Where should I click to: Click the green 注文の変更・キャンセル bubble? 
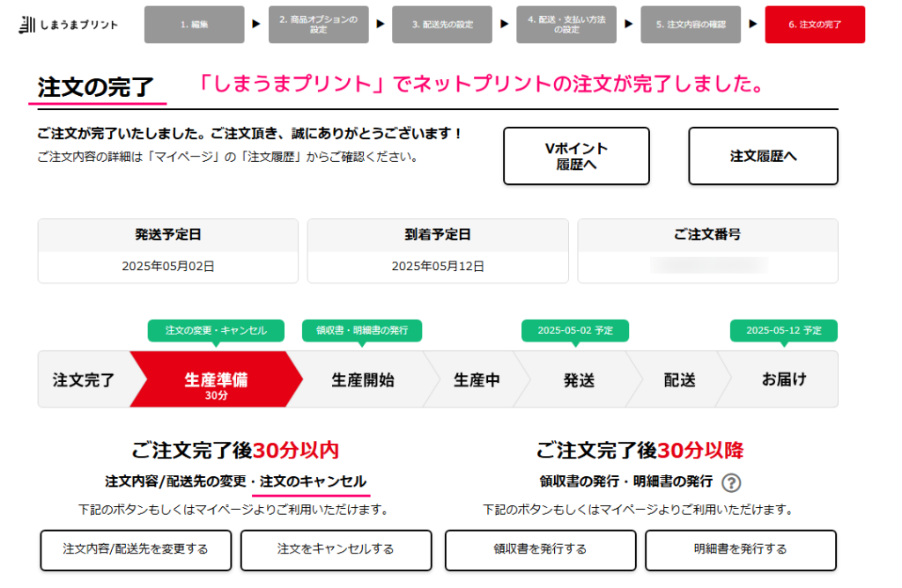coord(216,330)
